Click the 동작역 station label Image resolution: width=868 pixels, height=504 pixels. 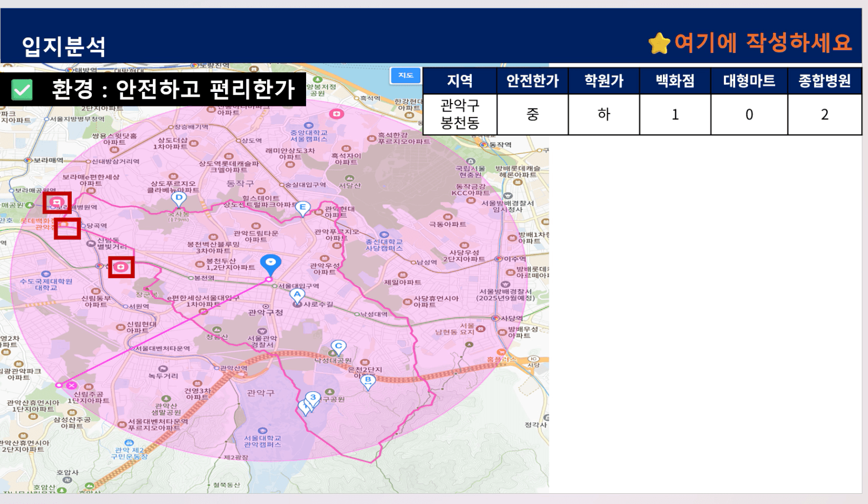pyautogui.click(x=500, y=145)
